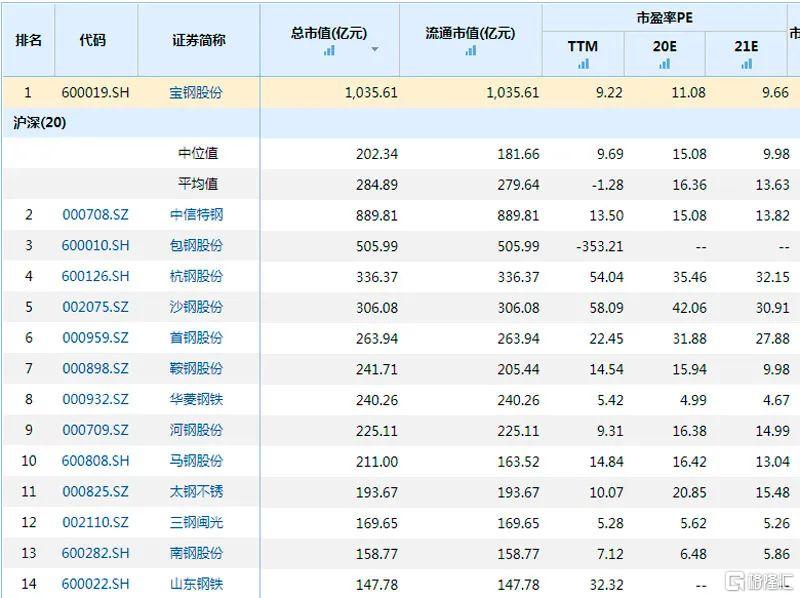Screen dimensions: 800x598
Task: Click chart icon under 总市值(亿元) header
Action: tap(330, 50)
